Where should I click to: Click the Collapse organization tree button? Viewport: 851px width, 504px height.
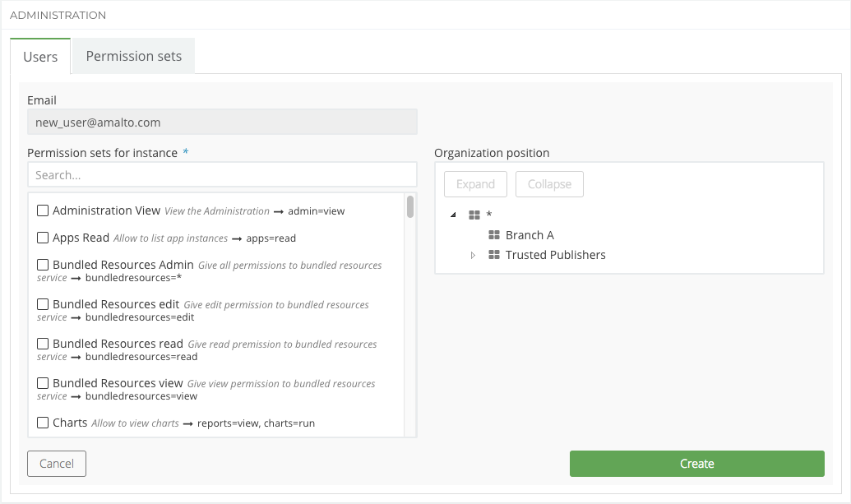click(x=549, y=184)
